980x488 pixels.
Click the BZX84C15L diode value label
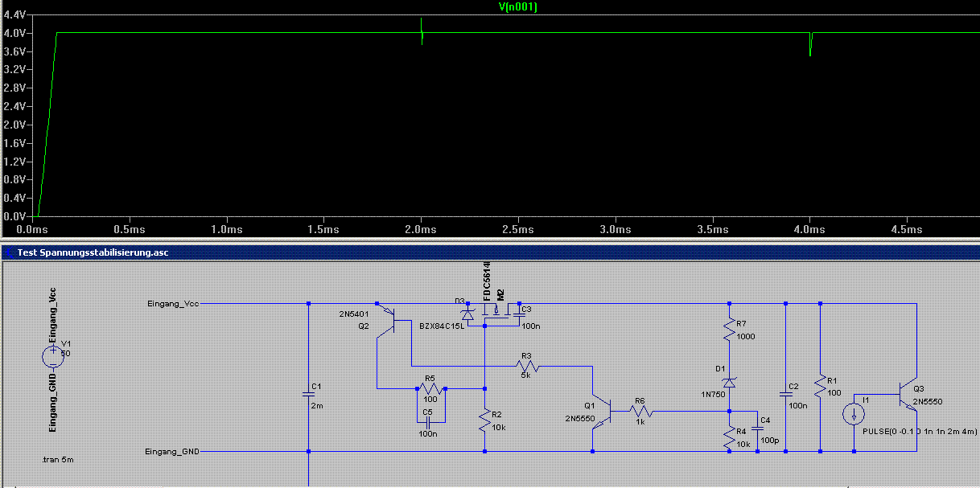442,326
